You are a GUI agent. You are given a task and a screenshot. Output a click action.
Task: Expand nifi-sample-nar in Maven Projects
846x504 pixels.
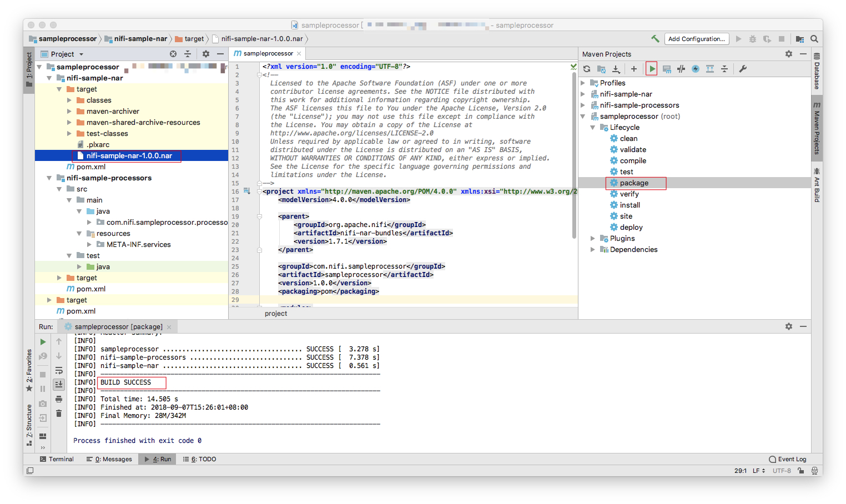[x=583, y=94]
